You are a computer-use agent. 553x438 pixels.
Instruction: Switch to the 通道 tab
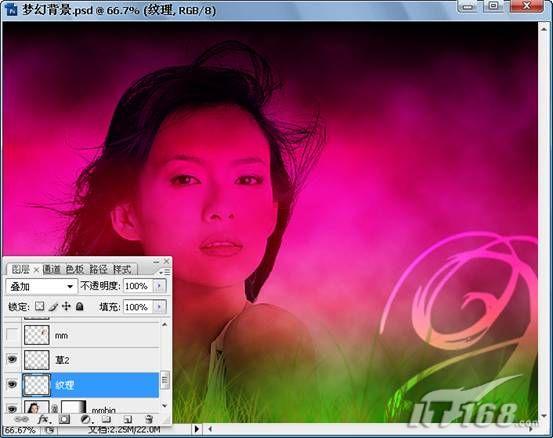coord(52,269)
